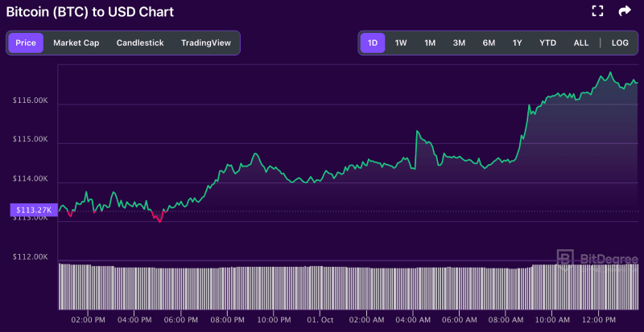
Task: Select the 1W time range
Action: (x=401, y=43)
